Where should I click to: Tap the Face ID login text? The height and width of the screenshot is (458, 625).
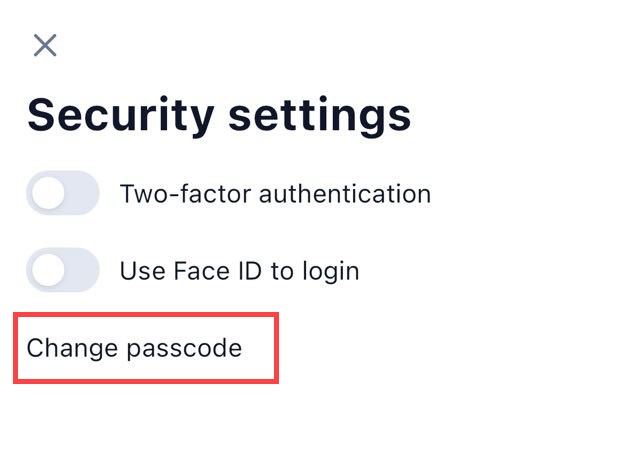[x=239, y=270]
